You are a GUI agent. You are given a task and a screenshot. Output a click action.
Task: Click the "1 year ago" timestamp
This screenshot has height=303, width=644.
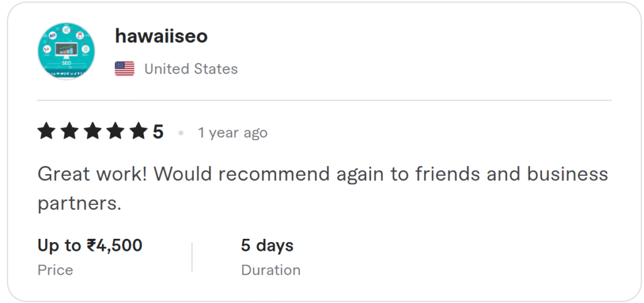232,133
